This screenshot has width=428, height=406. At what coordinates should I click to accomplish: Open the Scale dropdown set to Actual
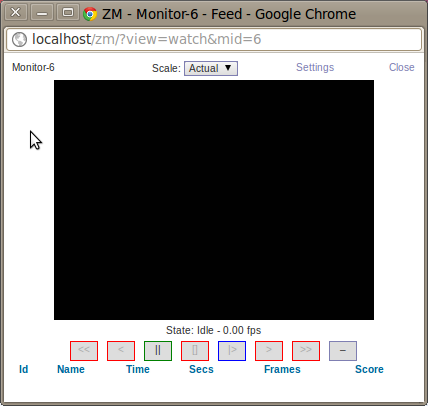point(211,68)
